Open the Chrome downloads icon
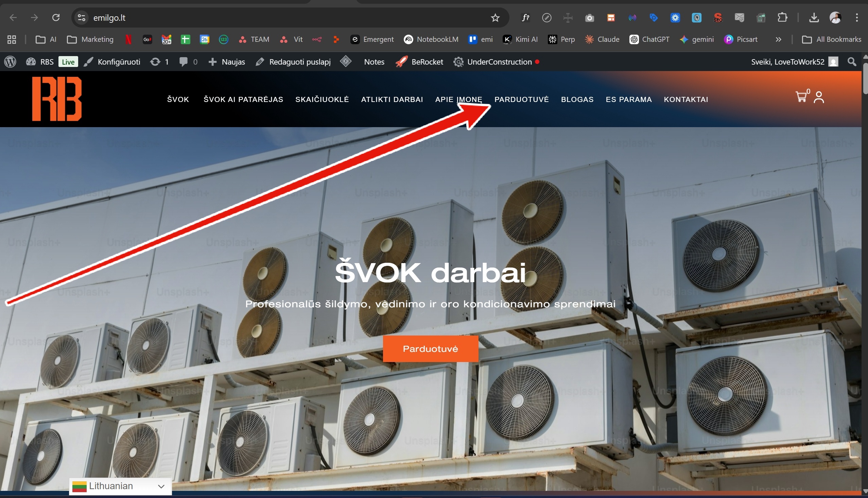 (x=814, y=17)
